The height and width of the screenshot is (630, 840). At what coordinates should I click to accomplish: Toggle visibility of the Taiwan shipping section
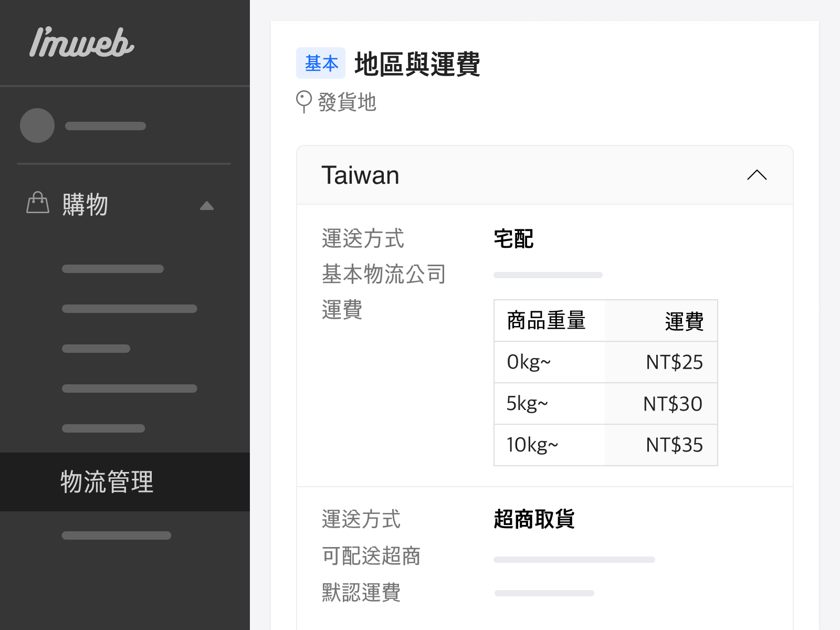point(757,175)
